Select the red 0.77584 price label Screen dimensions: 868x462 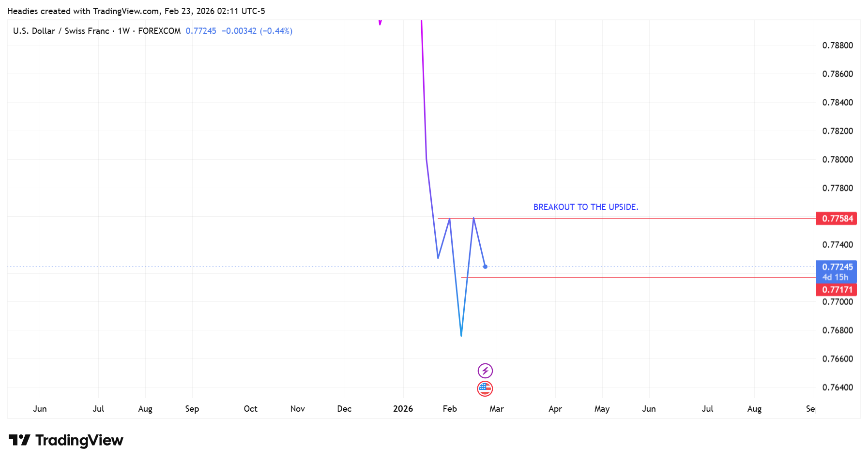pyautogui.click(x=837, y=219)
